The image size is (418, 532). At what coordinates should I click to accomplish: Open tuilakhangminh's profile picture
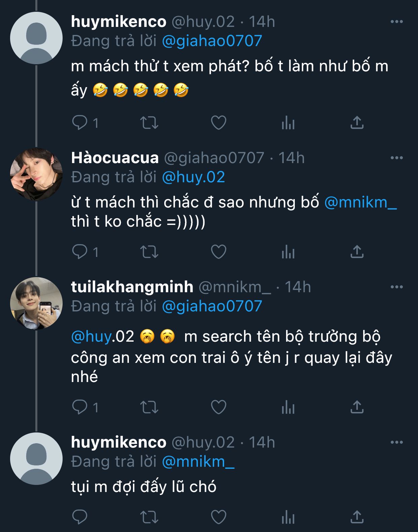click(x=36, y=303)
